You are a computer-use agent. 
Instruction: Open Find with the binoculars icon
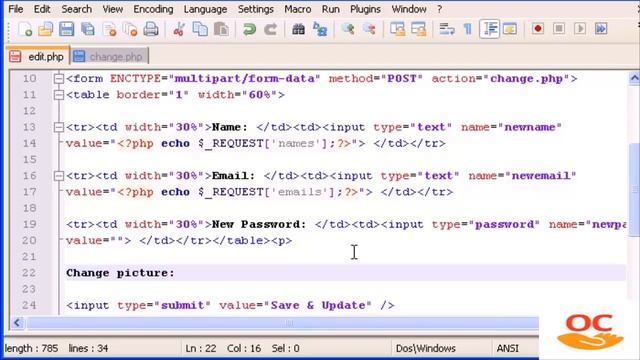(x=298, y=29)
